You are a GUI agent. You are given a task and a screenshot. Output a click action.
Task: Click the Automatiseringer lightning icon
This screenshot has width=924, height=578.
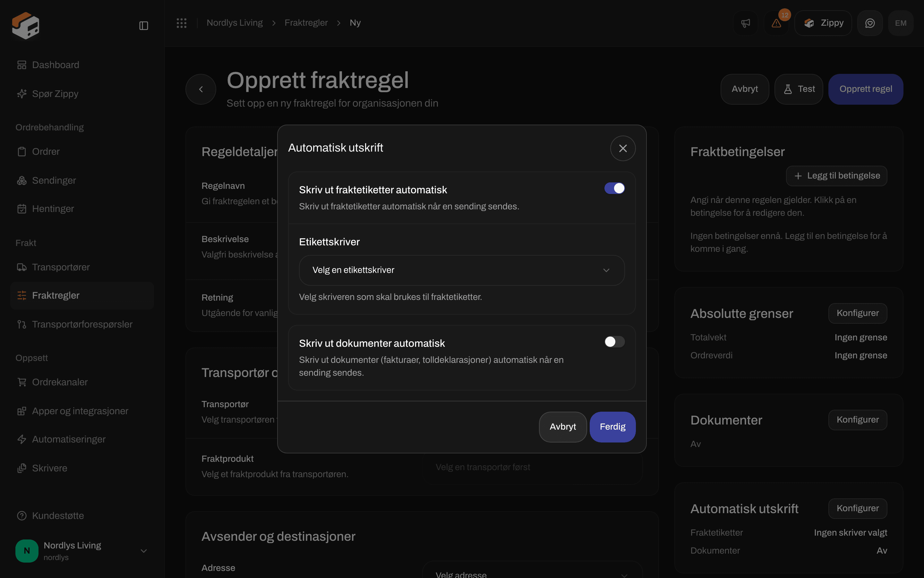tap(22, 440)
